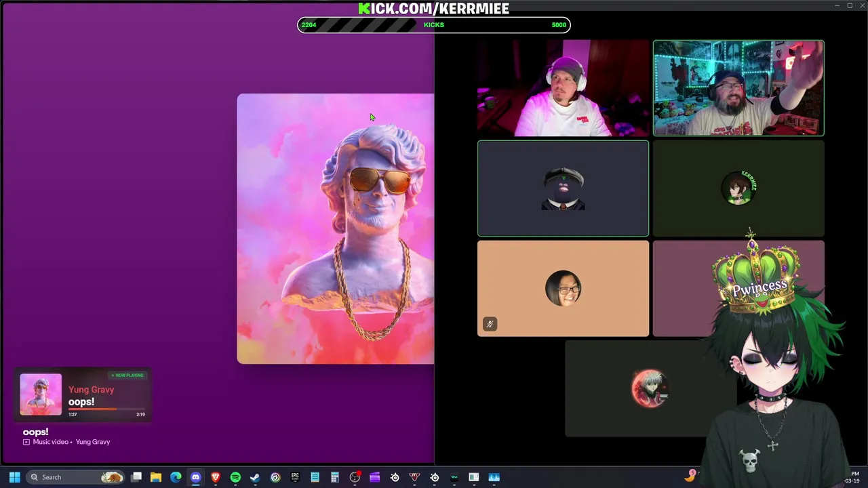Launch Microsoft Edge from the taskbar

tap(176, 477)
